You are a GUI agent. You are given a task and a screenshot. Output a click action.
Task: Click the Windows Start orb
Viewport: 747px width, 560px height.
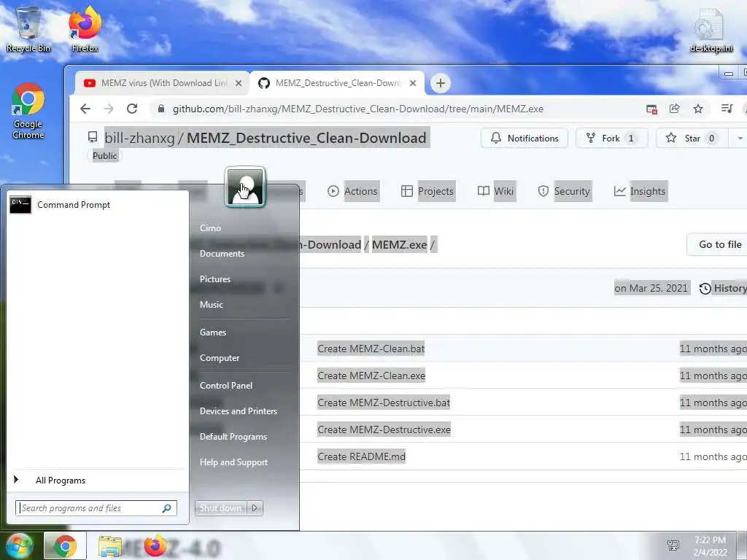click(19, 546)
